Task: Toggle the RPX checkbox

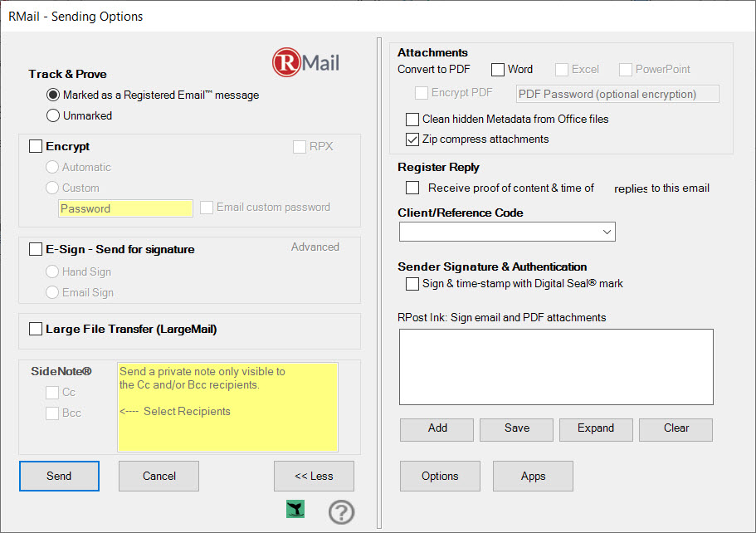Action: (300, 147)
